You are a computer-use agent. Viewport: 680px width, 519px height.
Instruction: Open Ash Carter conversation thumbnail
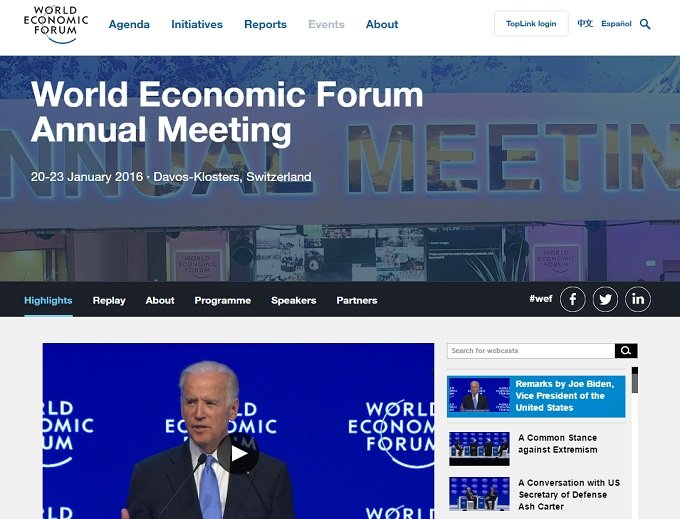(479, 494)
